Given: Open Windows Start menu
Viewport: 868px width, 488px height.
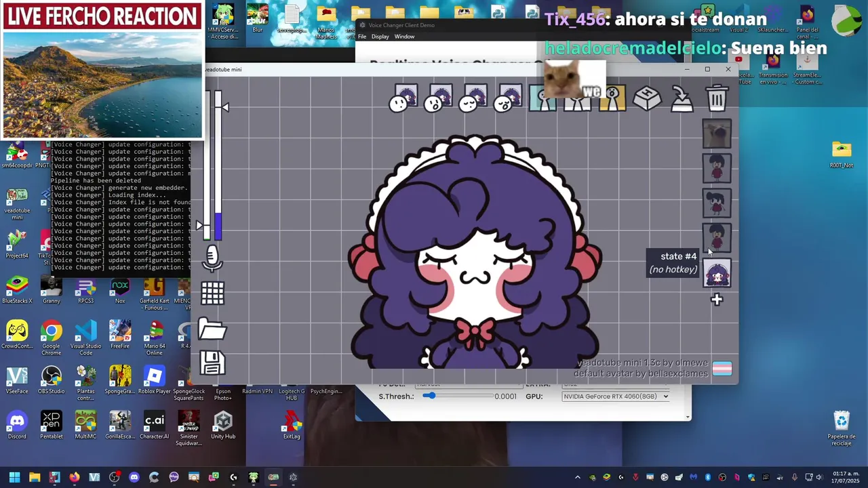Looking at the screenshot, I should [14, 477].
